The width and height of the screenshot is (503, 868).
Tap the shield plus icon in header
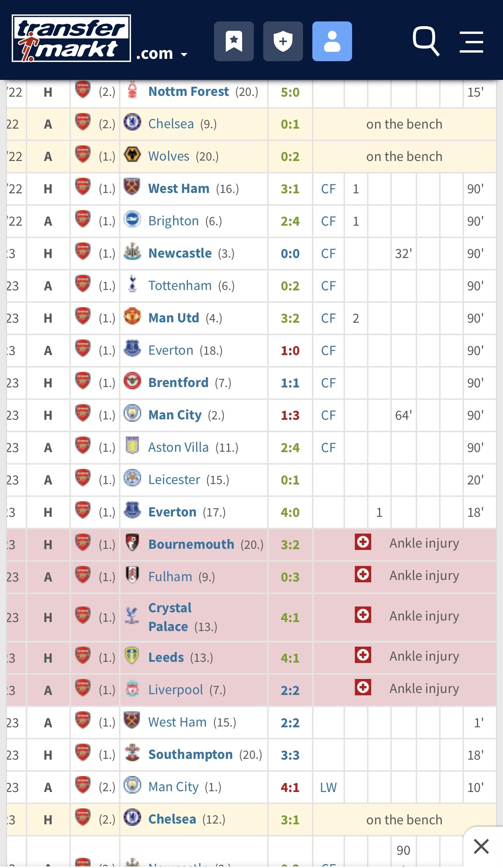pyautogui.click(x=283, y=41)
